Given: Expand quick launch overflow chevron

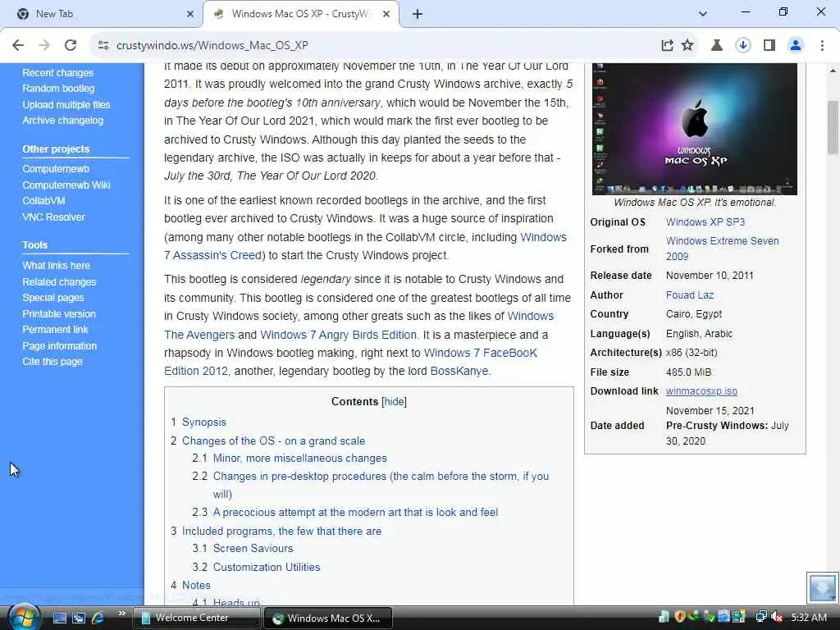Looking at the screenshot, I should [121, 614].
